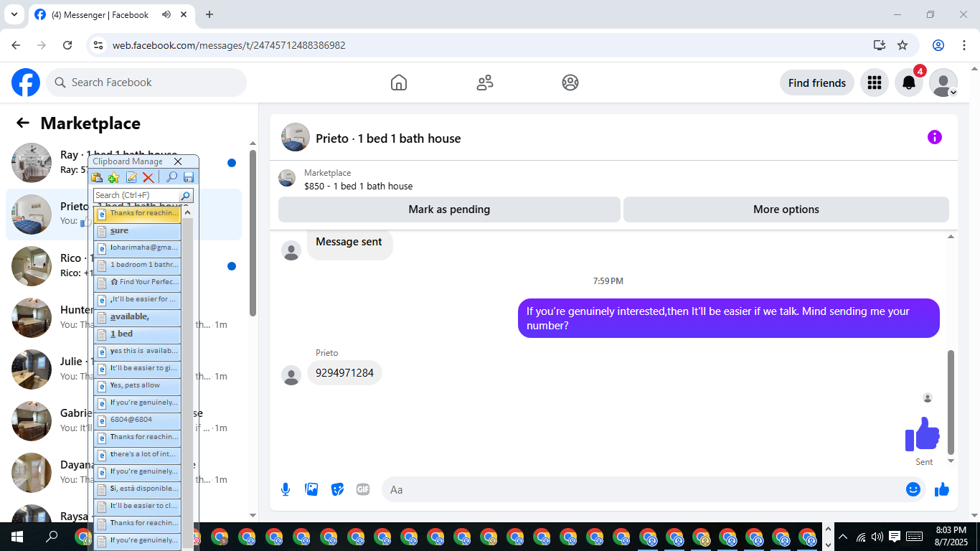Select the 'sure' clipboard entry
This screenshot has width=980, height=551.
pos(137,231)
